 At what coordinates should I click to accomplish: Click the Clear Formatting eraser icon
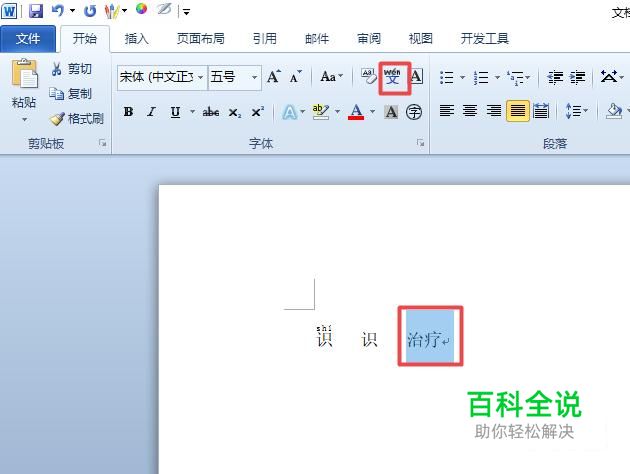[x=368, y=76]
